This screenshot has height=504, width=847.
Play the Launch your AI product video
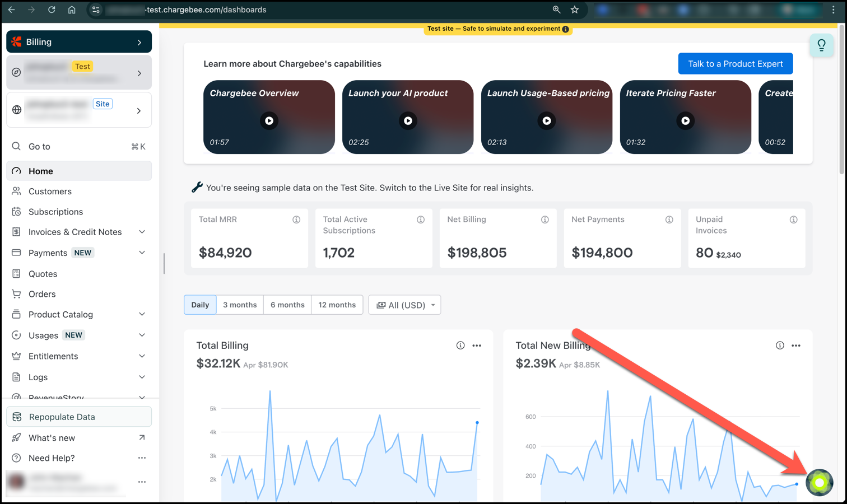[408, 120]
